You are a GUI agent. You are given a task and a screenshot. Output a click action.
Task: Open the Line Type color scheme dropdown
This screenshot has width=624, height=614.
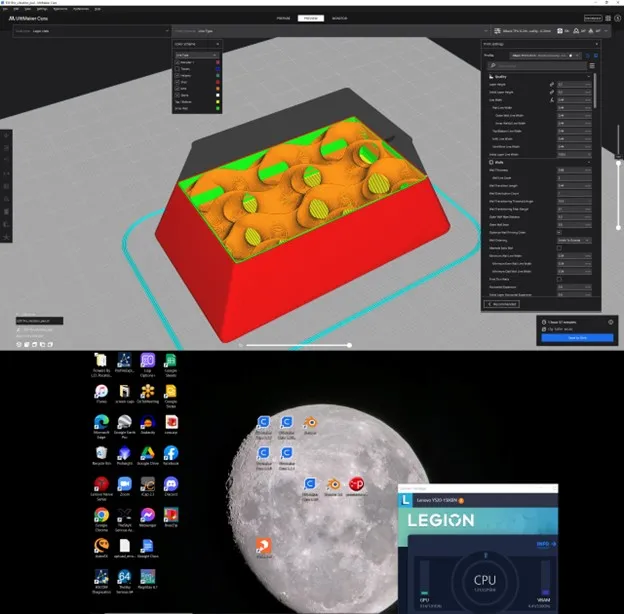pos(197,55)
